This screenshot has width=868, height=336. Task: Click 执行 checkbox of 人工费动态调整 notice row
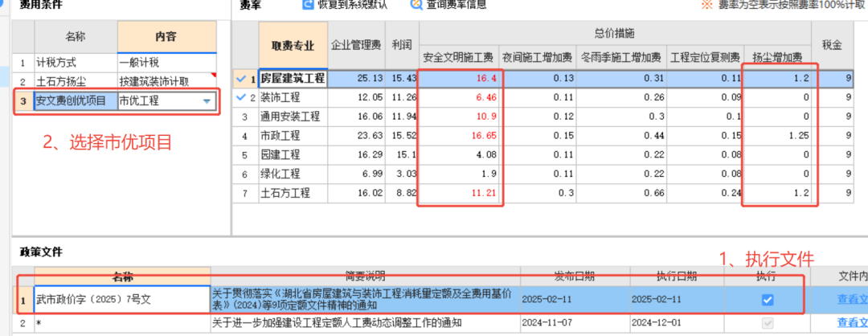click(x=767, y=322)
